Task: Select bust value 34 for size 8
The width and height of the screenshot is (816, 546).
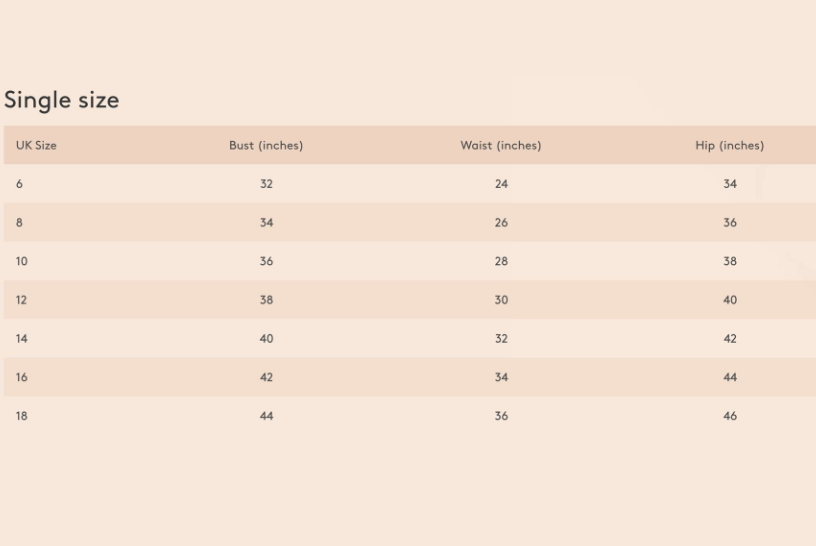Action: click(x=266, y=223)
